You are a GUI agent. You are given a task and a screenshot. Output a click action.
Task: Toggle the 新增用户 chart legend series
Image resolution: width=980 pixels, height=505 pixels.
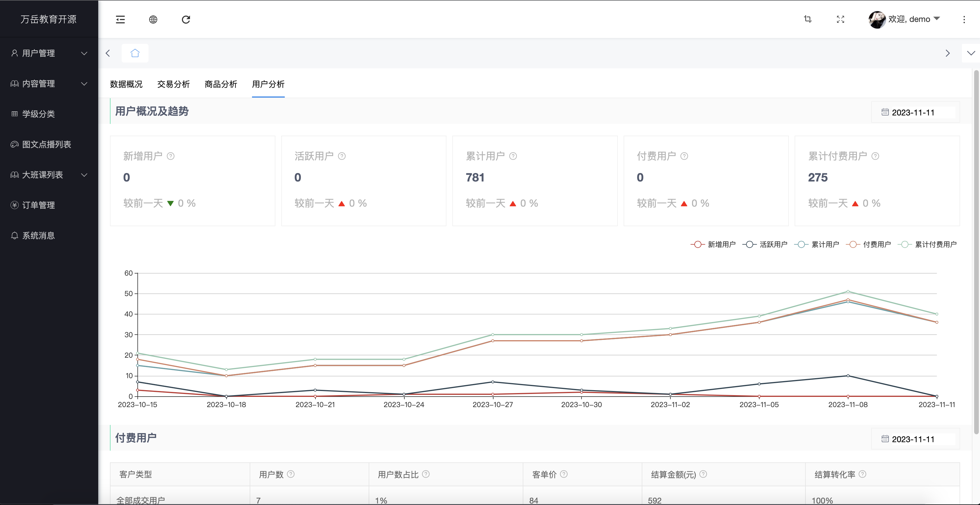(713, 244)
